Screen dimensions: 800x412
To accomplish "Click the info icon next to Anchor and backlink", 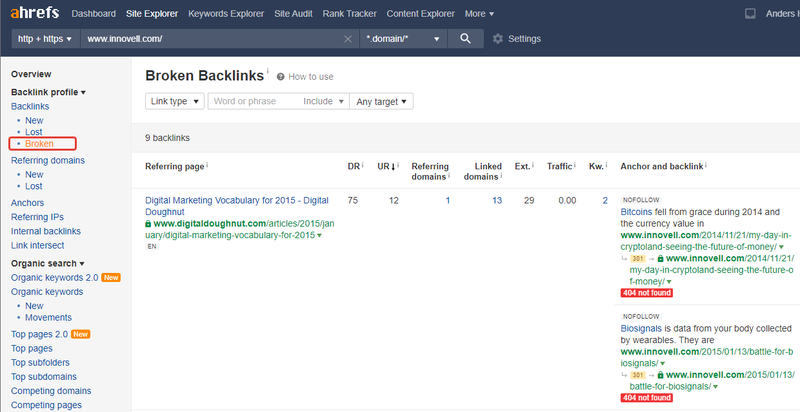I will [707, 166].
